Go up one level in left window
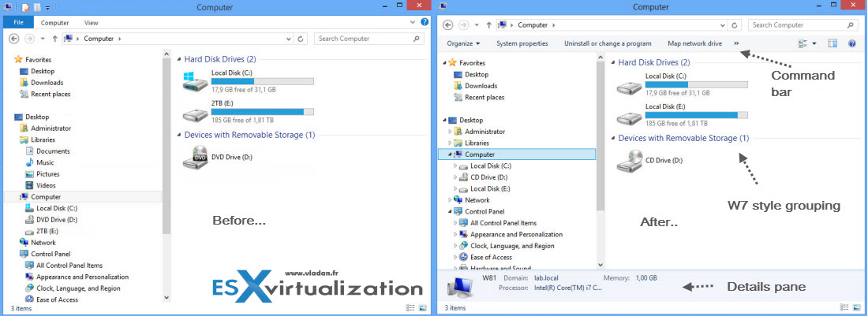 coord(54,39)
